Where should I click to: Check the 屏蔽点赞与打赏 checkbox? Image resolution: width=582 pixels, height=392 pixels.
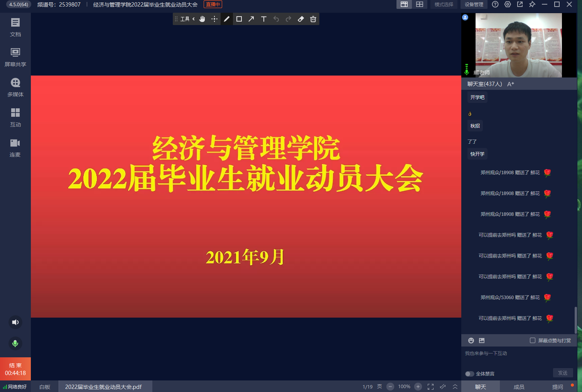click(533, 340)
